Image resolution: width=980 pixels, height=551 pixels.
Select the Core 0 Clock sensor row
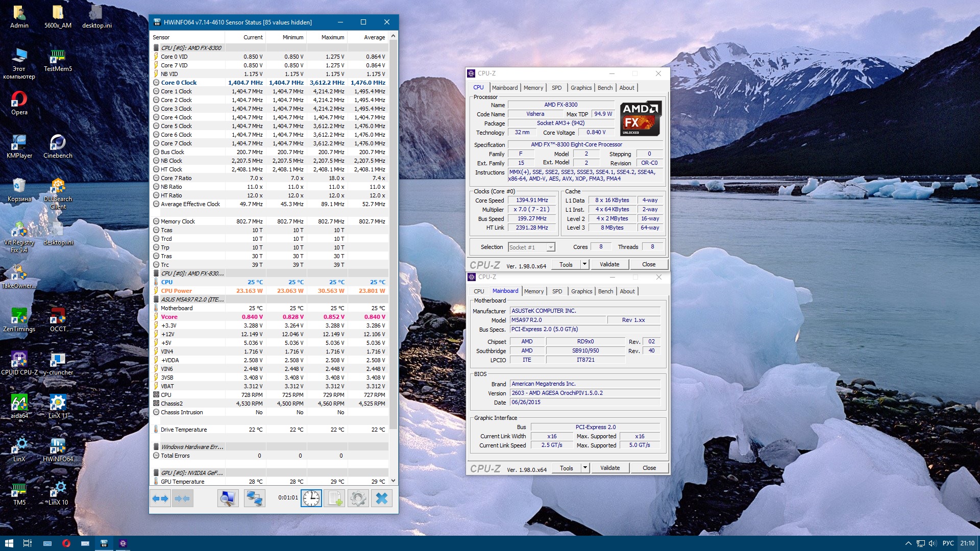[179, 83]
